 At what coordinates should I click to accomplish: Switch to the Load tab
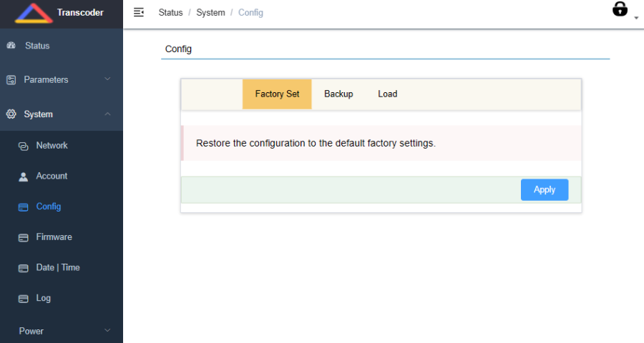387,94
